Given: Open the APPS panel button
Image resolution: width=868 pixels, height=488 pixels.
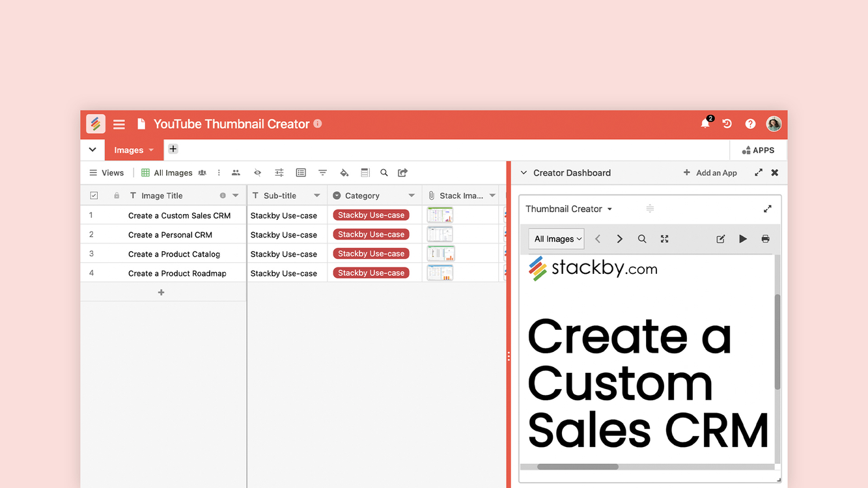Looking at the screenshot, I should click(x=758, y=150).
